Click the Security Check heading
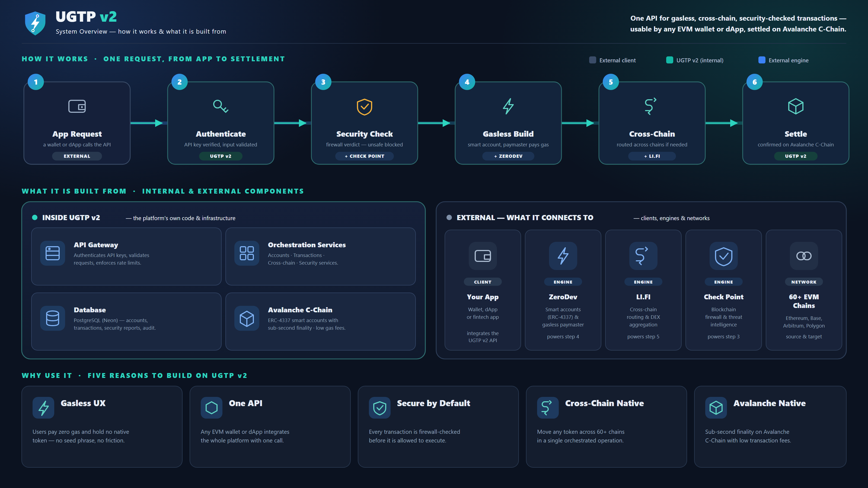Viewport: 868px width, 488px height. [x=364, y=134]
